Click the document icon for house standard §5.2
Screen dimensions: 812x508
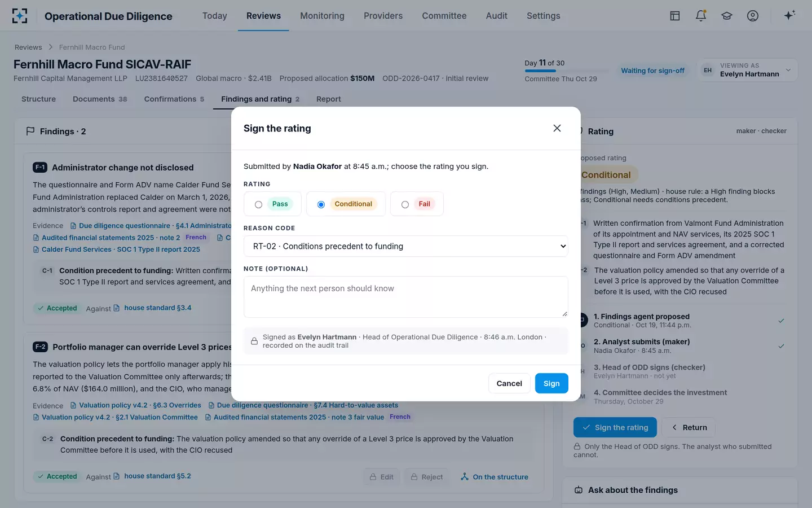coord(117,476)
